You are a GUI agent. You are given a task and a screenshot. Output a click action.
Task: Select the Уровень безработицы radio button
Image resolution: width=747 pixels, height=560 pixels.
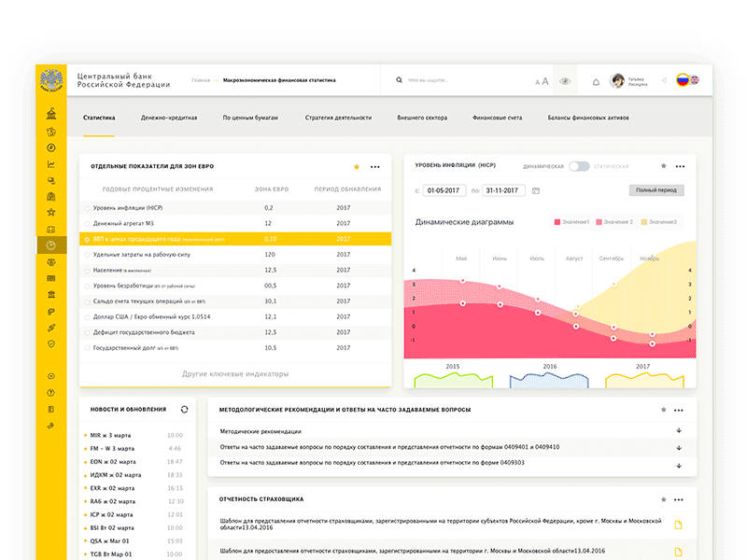(x=88, y=286)
